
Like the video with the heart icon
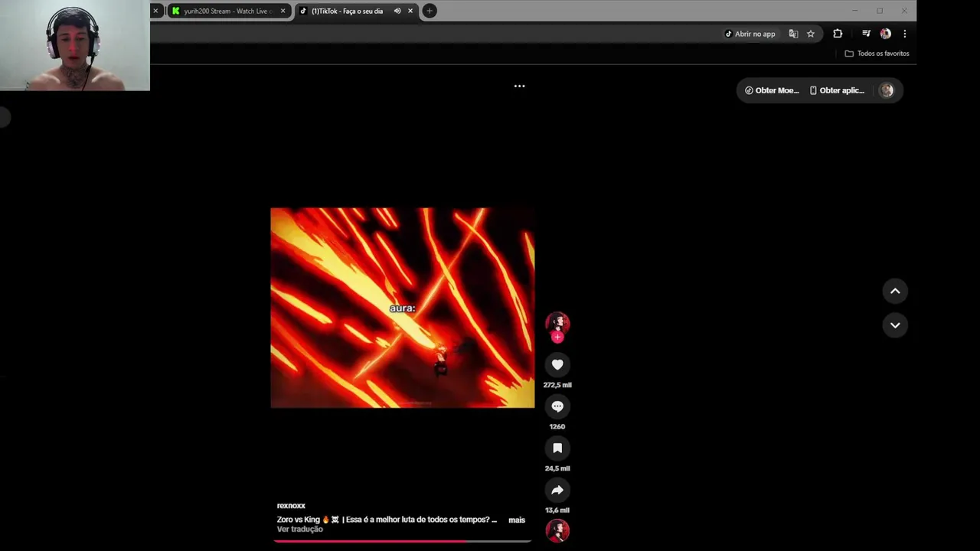click(x=557, y=365)
